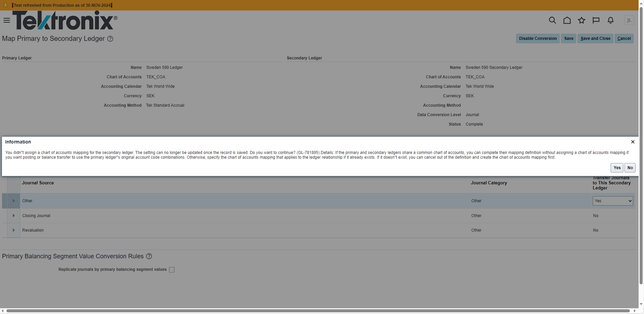Screen dimensions: 644x314
Task: Open help for Primary Balancing Segment Value Conversion Rules
Action: [149, 256]
